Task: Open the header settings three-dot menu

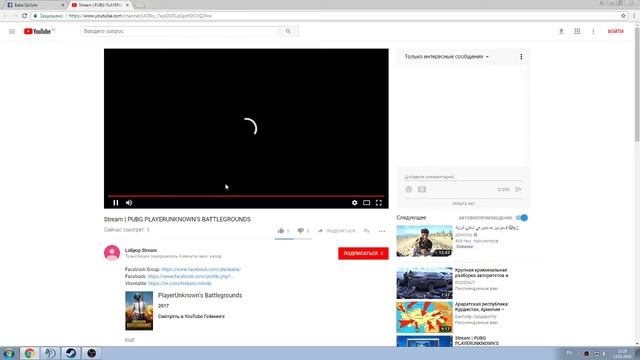Action: pyautogui.click(x=593, y=31)
